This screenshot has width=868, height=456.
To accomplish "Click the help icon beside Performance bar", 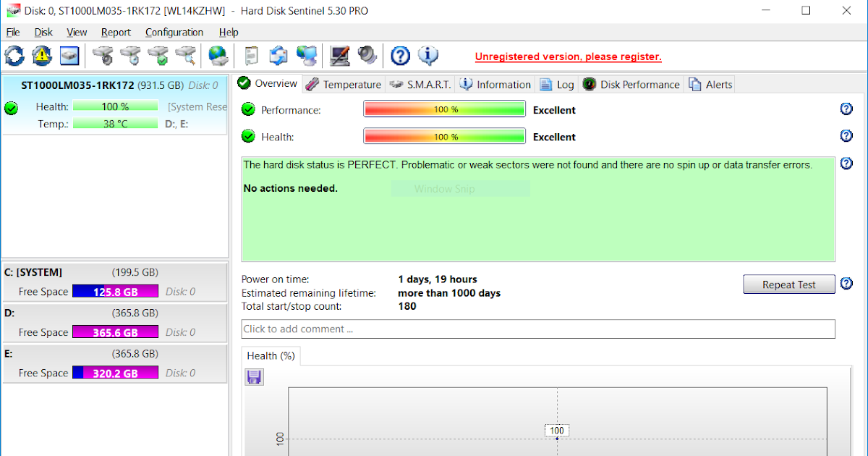I will click(x=847, y=109).
